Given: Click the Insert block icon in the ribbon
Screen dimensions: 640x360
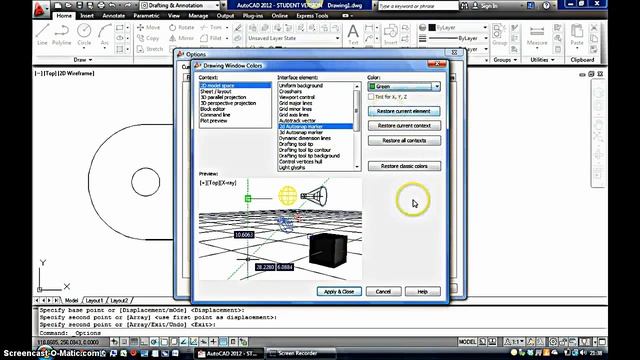Looking at the screenshot, I should coord(390,34).
